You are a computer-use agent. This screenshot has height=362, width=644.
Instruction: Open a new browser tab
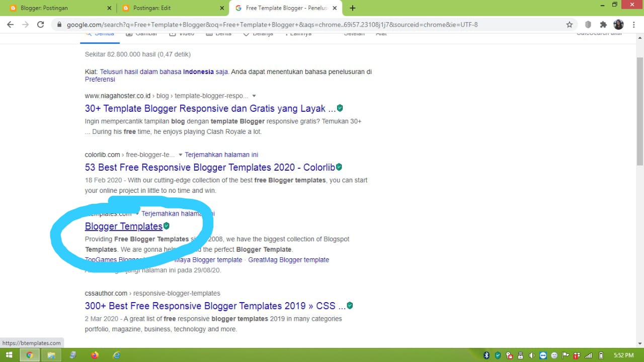[353, 8]
